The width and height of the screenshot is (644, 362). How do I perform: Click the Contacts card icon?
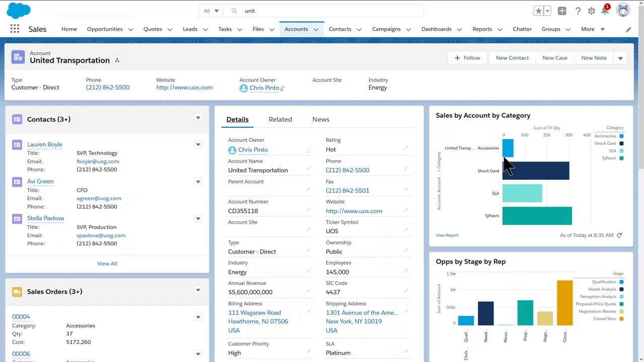tap(17, 119)
